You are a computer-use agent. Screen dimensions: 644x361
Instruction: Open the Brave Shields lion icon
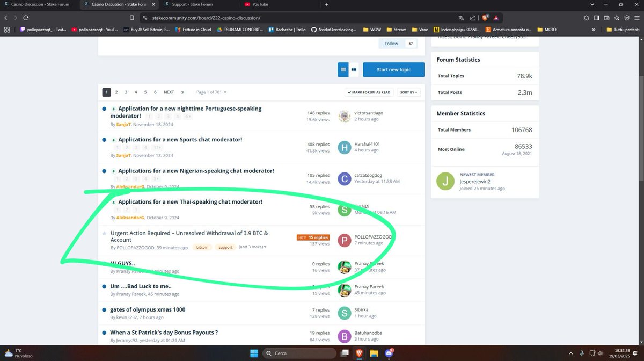[485, 18]
